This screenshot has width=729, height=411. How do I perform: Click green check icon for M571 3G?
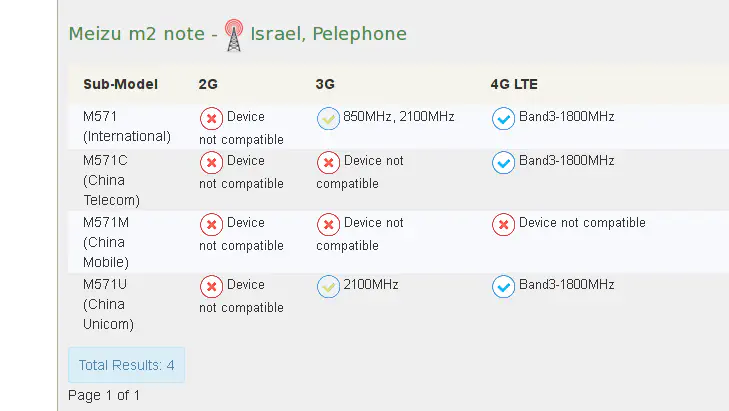[328, 118]
